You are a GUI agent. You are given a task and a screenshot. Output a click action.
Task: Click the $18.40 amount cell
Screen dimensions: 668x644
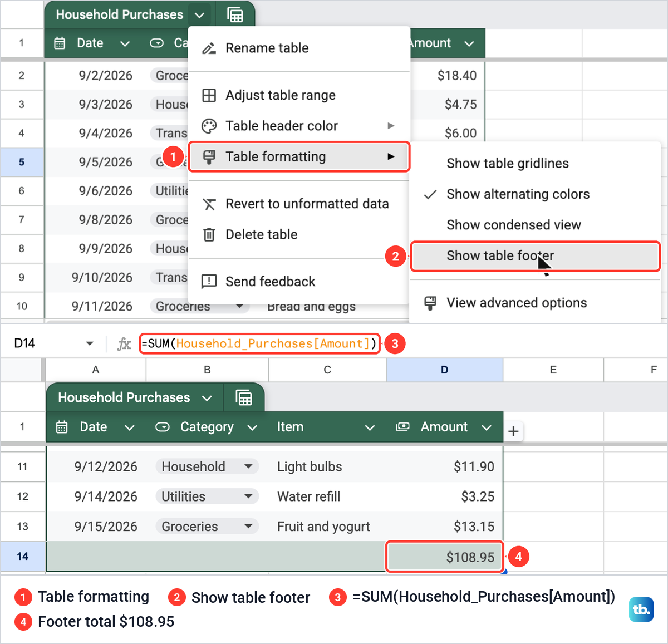pyautogui.click(x=448, y=76)
